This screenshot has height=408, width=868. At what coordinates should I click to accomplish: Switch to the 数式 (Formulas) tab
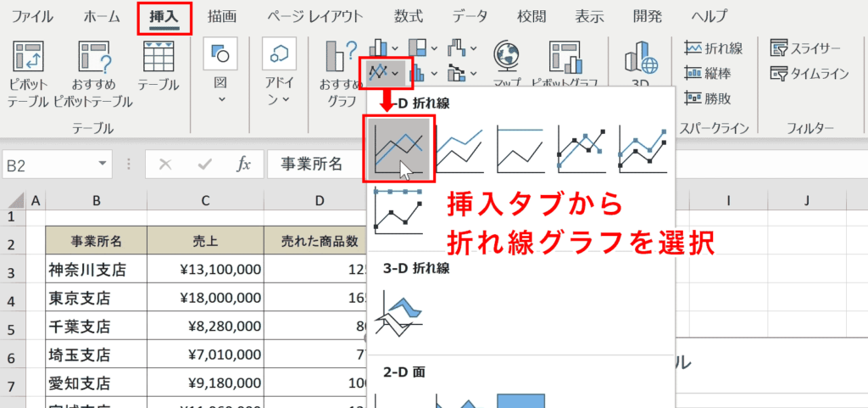point(409,17)
